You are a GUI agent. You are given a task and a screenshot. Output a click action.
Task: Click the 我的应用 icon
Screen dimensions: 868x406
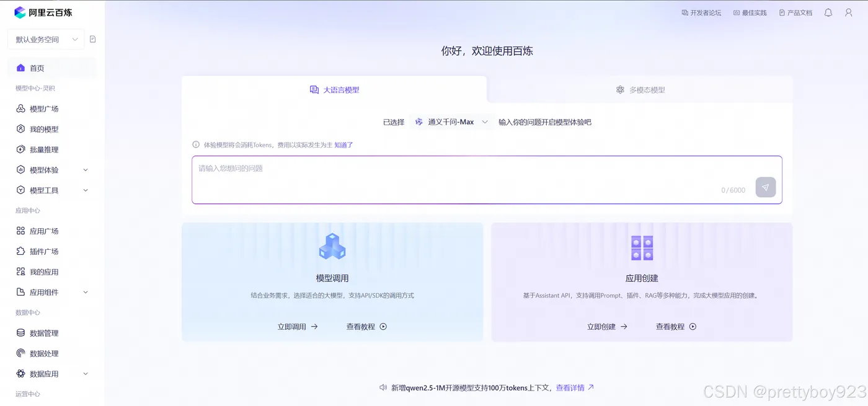point(20,272)
